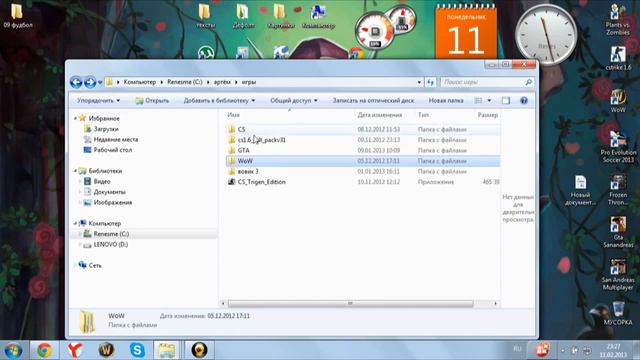Viewport: 640px width, 360px height.
Task: Open the address bar history dropdown arrow
Action: pyautogui.click(x=419, y=82)
